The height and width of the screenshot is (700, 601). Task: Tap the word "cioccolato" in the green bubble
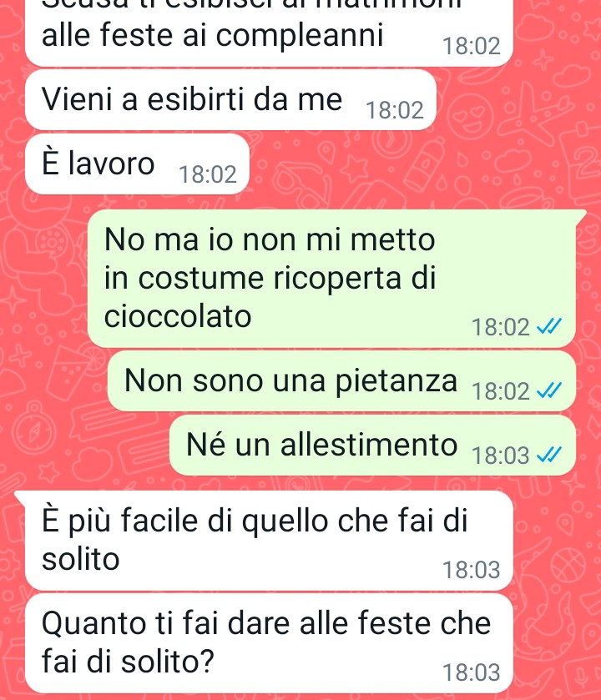[178, 316]
